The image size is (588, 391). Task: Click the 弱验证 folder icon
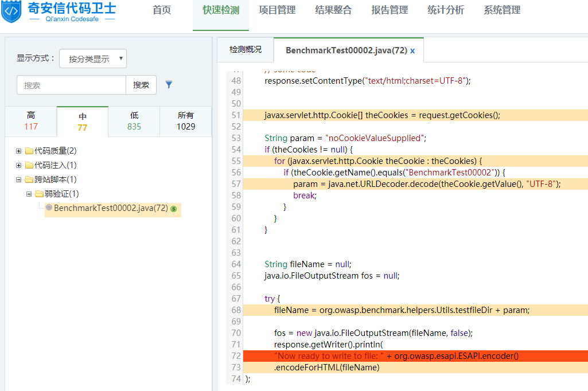click(40, 194)
